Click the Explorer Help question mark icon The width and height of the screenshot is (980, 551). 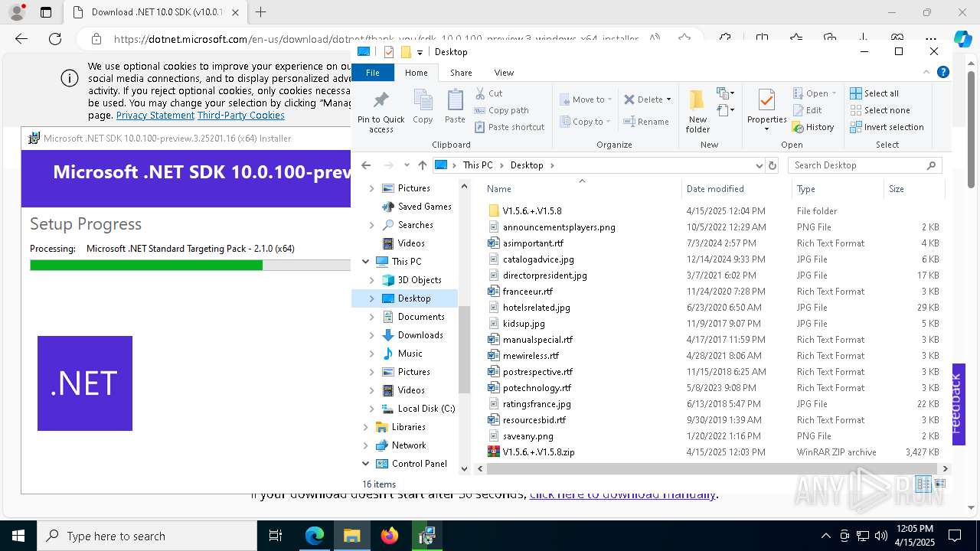(x=943, y=72)
